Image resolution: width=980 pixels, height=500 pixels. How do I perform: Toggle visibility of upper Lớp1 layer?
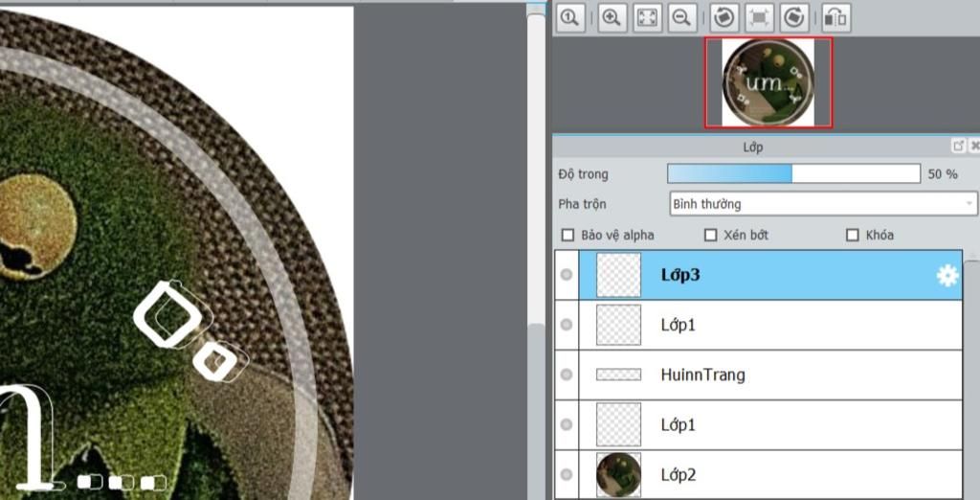click(x=567, y=325)
